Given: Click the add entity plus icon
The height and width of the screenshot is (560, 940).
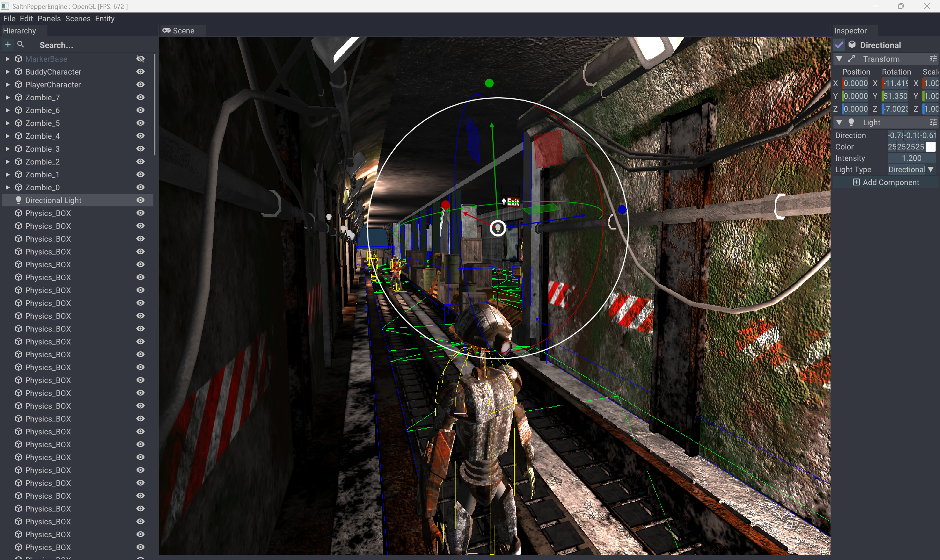Looking at the screenshot, I should (8, 44).
